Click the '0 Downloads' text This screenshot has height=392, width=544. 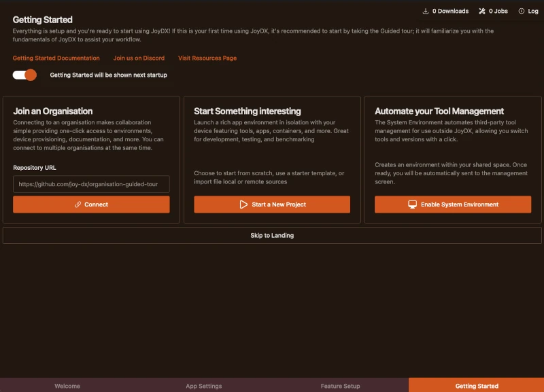pos(450,11)
